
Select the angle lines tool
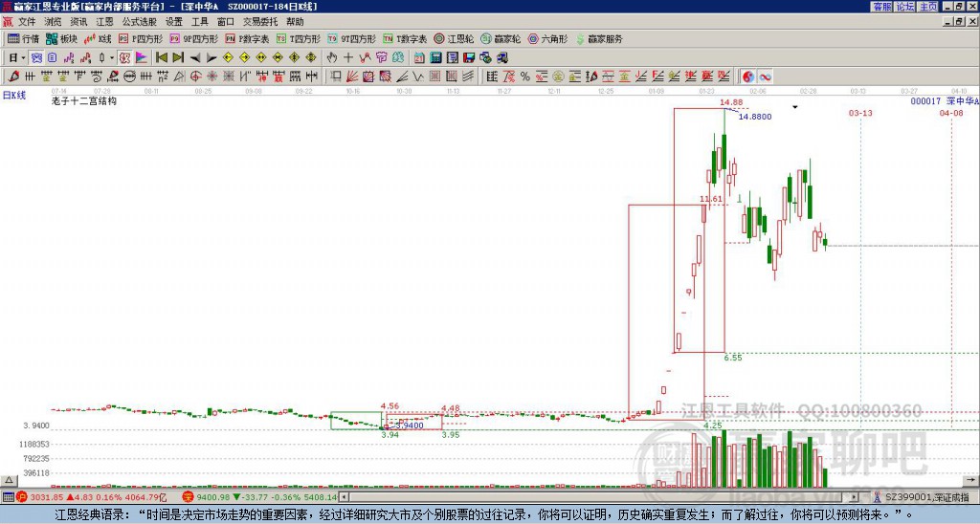pyautogui.click(x=402, y=76)
